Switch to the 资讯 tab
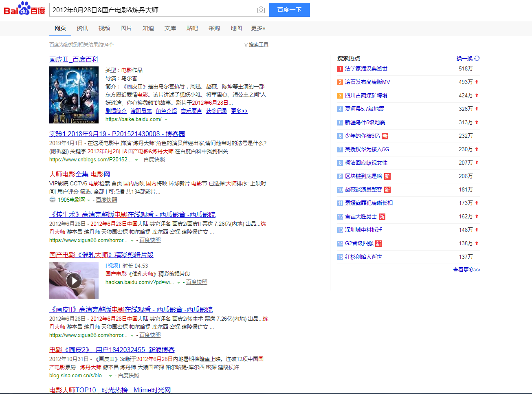Viewport: 532px width, 394px height. pos(82,28)
